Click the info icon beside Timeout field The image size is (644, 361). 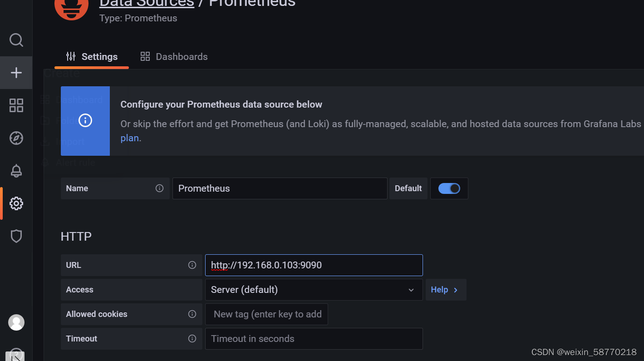(192, 339)
